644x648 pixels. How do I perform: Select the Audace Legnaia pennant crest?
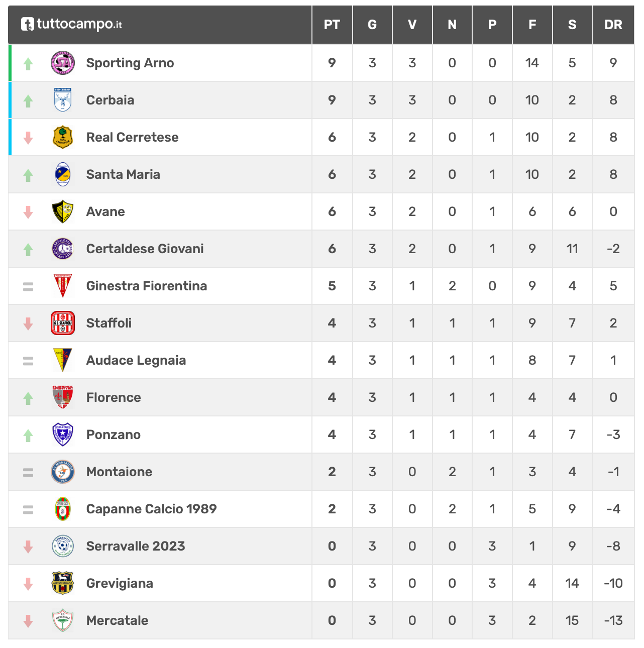[63, 360]
